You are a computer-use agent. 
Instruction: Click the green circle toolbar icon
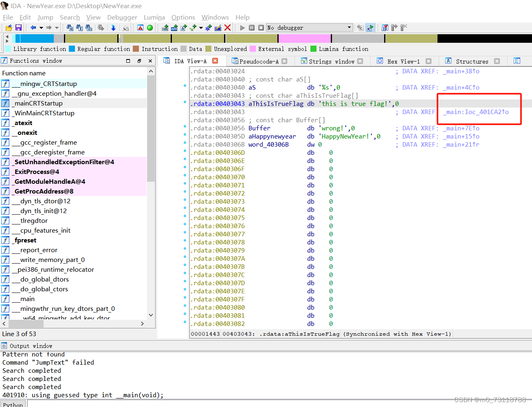tap(150, 28)
